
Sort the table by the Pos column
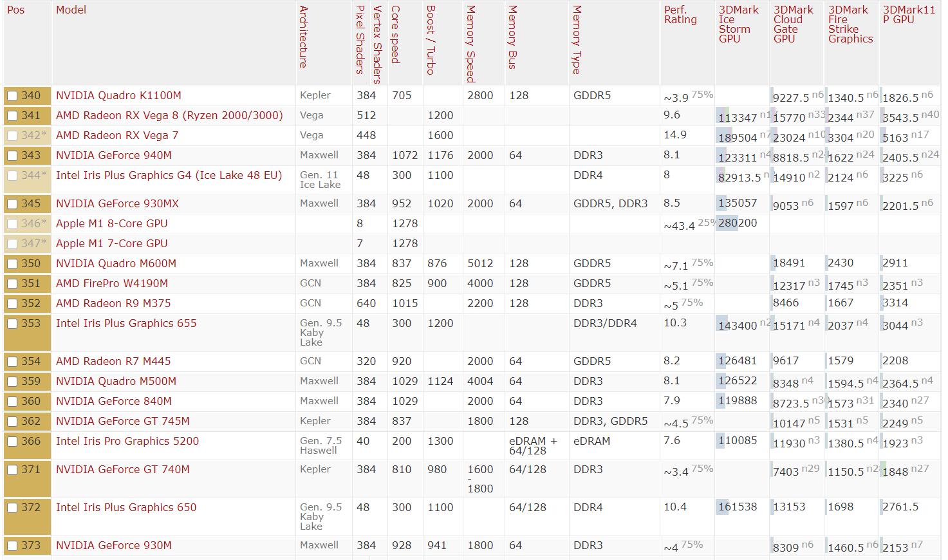click(16, 10)
